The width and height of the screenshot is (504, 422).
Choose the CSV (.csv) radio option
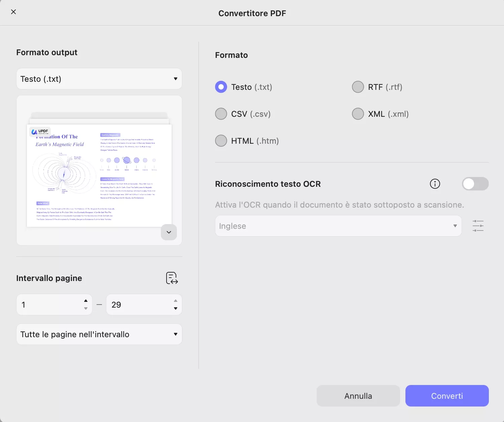coord(221,114)
